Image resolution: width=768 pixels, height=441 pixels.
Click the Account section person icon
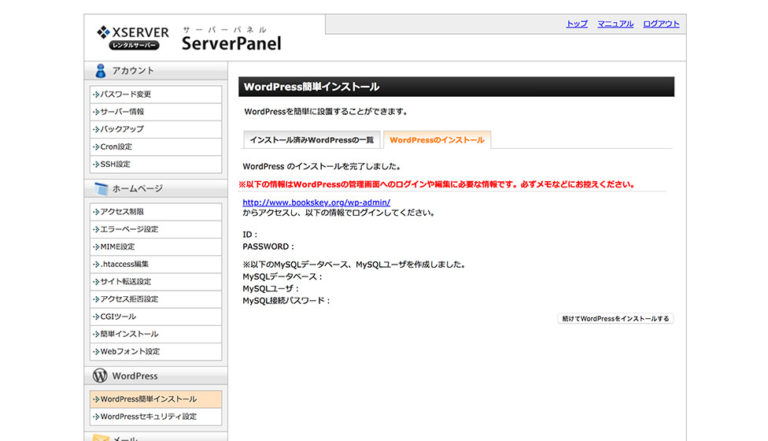click(x=100, y=71)
